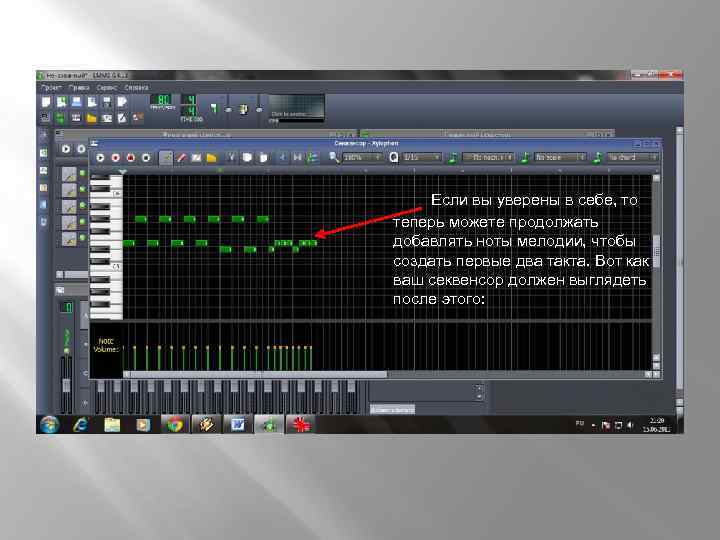The image size is (720, 540).
Task: Open the Справка menu
Action: [136, 87]
